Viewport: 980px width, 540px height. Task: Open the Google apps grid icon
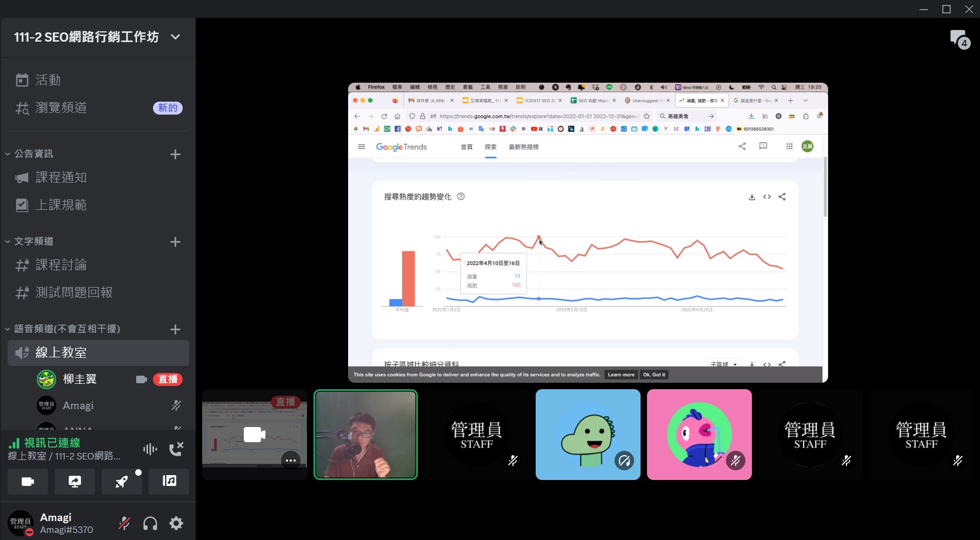[789, 146]
